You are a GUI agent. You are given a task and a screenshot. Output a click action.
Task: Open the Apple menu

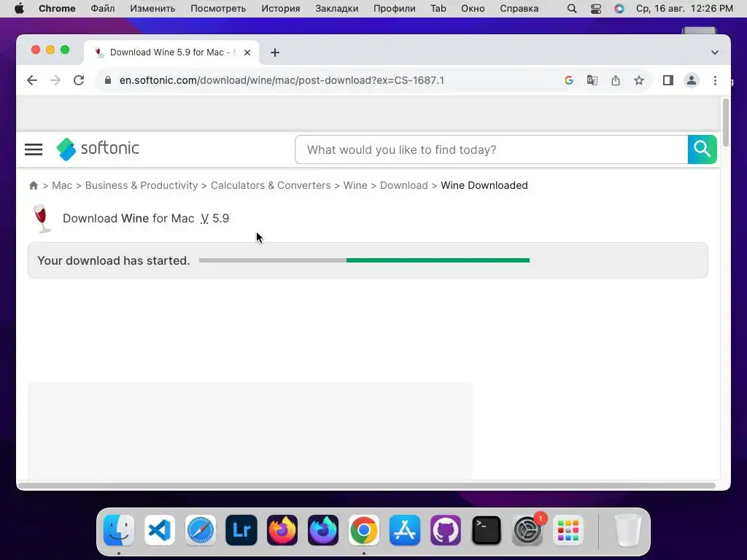pyautogui.click(x=19, y=9)
